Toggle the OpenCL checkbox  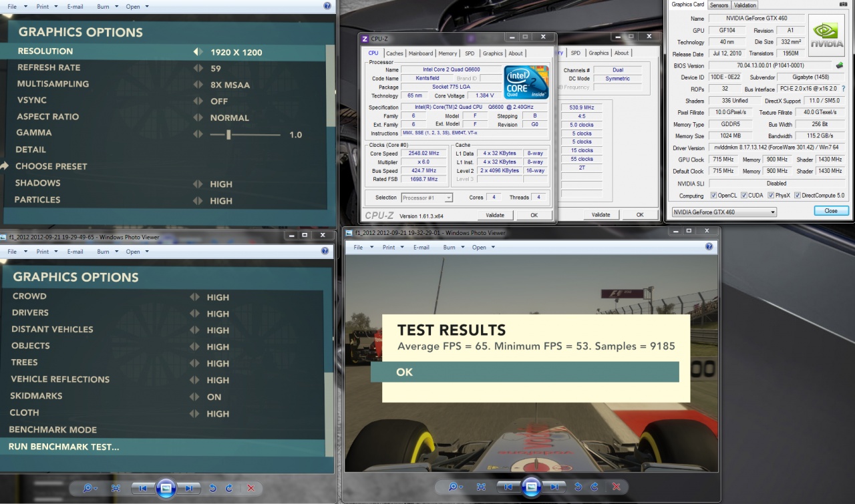(x=714, y=196)
